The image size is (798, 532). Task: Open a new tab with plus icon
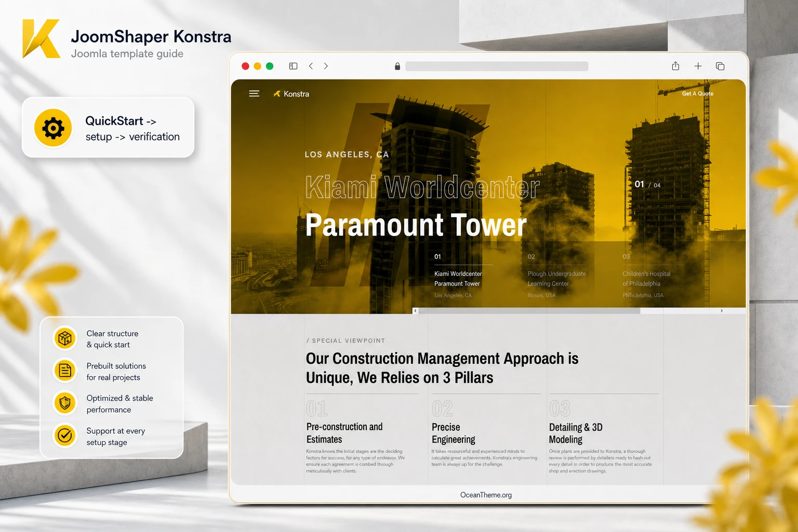pos(698,66)
